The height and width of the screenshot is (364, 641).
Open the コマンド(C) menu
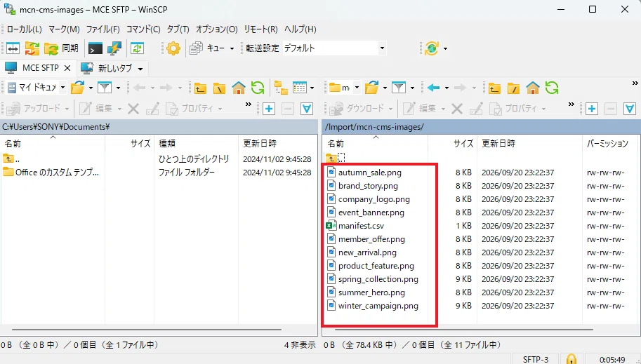(x=143, y=29)
